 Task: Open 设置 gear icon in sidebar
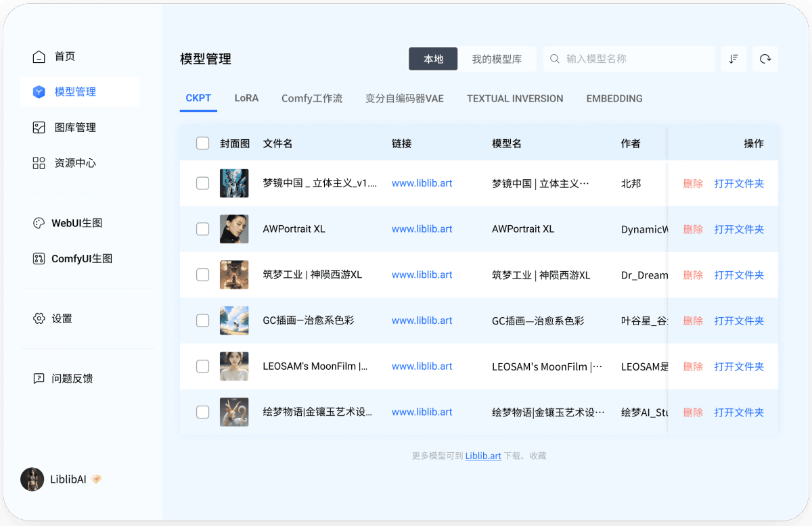[x=39, y=318]
